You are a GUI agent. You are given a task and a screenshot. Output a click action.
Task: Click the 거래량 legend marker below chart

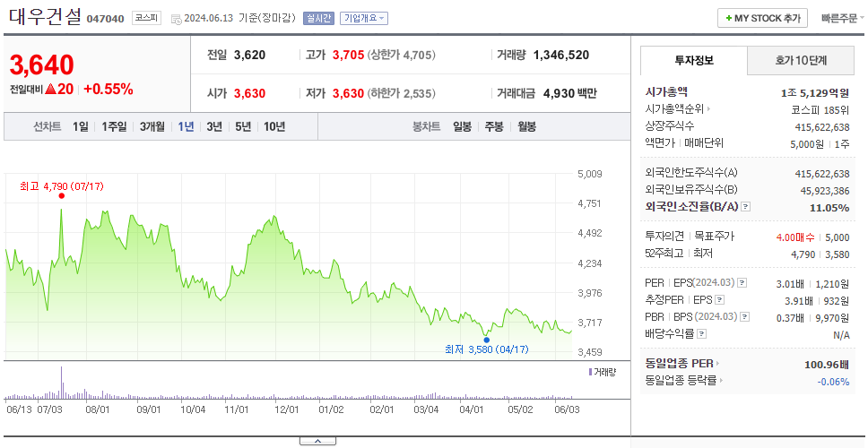[x=589, y=372]
